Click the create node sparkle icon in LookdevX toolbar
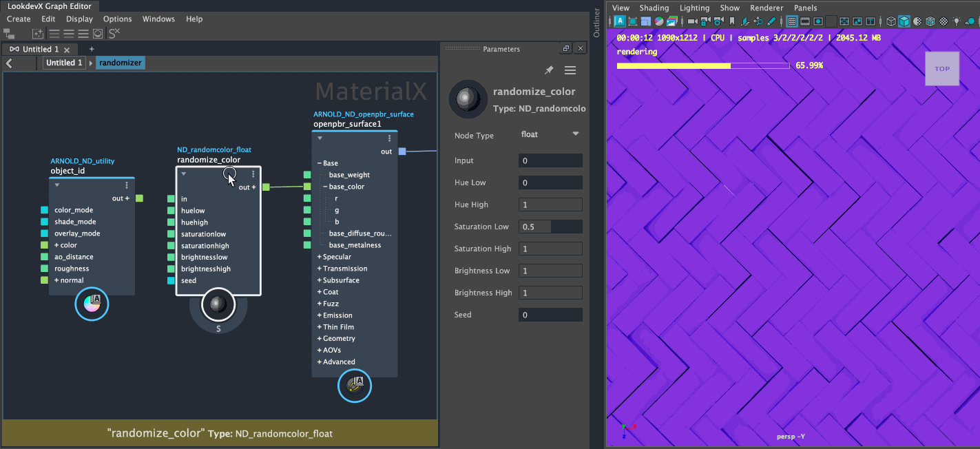Viewport: 980px width, 449px height. (39, 33)
